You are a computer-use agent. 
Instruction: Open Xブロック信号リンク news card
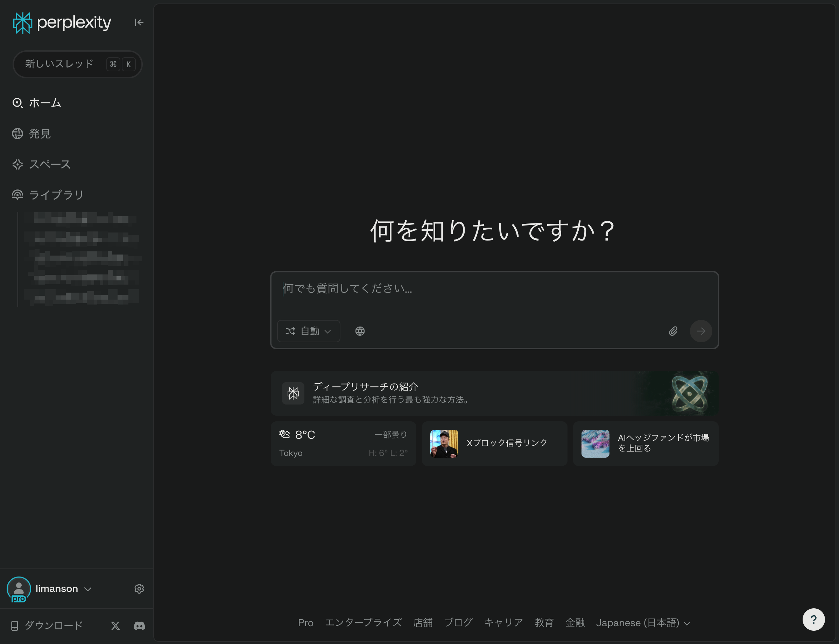(494, 444)
